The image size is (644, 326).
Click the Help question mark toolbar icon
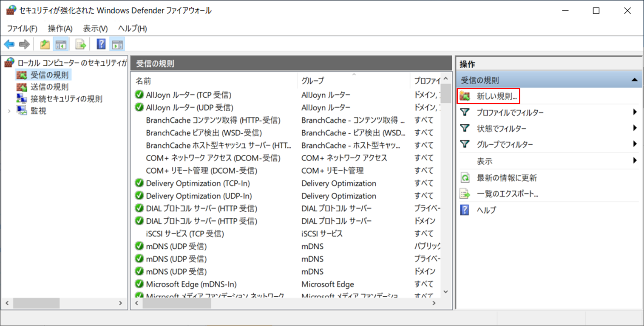[x=101, y=44]
